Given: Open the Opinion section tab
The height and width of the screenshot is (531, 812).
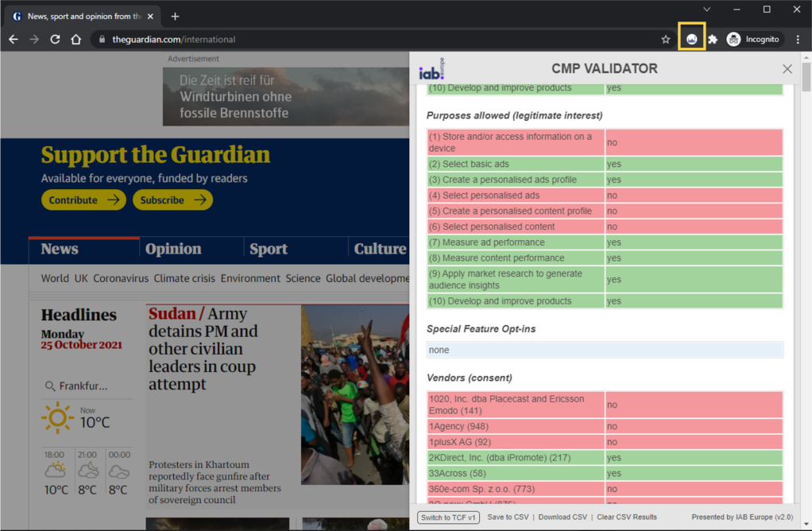Looking at the screenshot, I should [173, 249].
